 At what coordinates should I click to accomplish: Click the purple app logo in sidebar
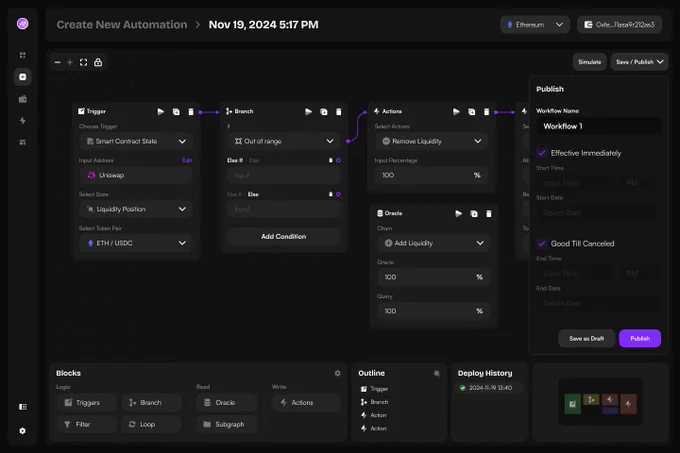[x=23, y=23]
